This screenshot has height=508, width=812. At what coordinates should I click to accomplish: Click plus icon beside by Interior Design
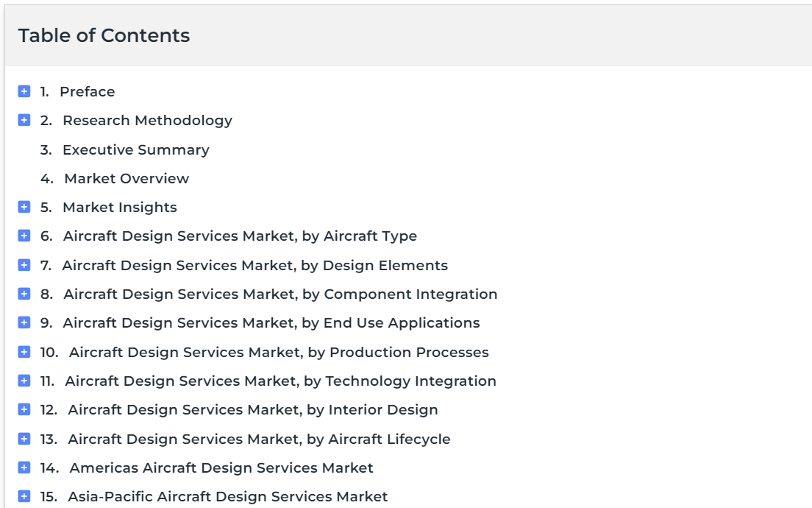24,409
